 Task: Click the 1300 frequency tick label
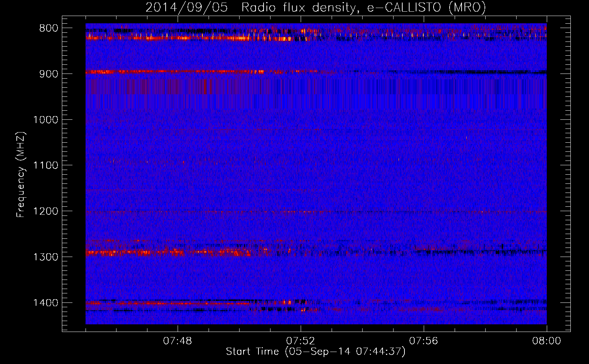click(x=46, y=257)
